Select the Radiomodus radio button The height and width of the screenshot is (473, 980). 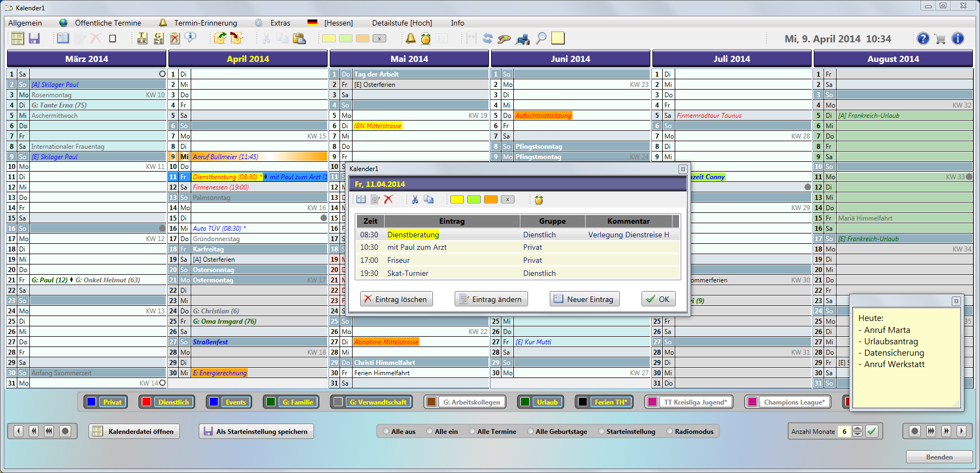click(x=670, y=432)
